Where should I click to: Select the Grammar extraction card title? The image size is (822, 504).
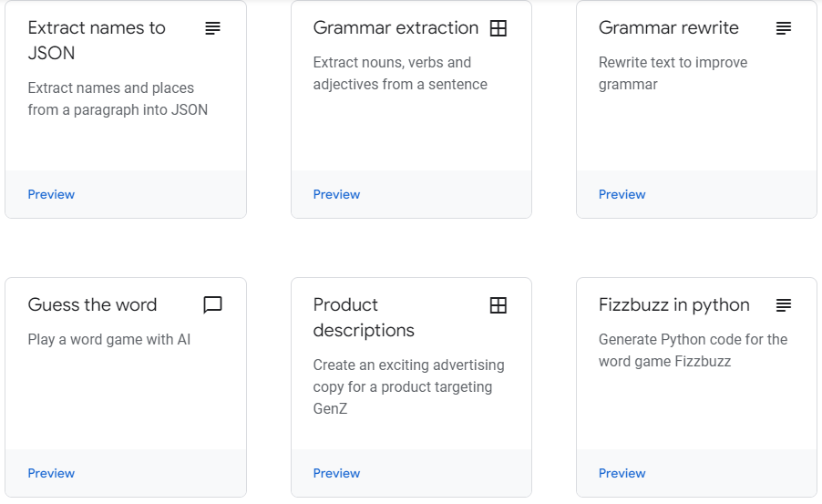click(x=396, y=27)
